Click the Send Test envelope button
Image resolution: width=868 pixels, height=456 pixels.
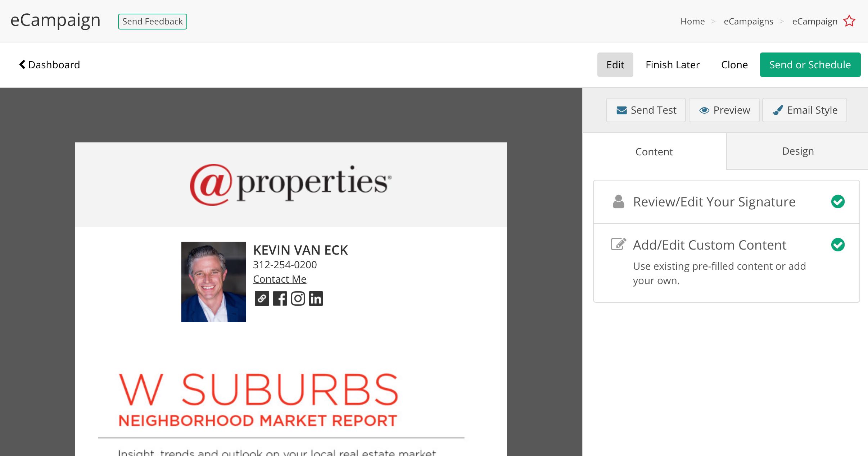click(x=646, y=110)
